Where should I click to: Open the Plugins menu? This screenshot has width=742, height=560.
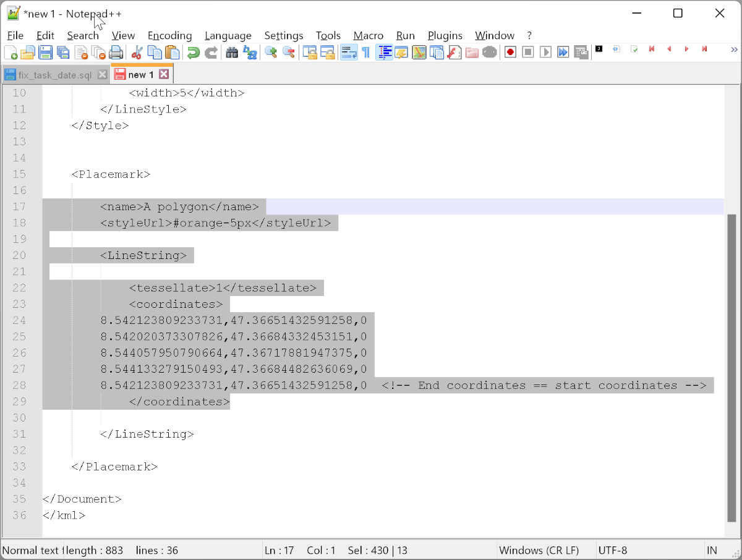point(445,35)
